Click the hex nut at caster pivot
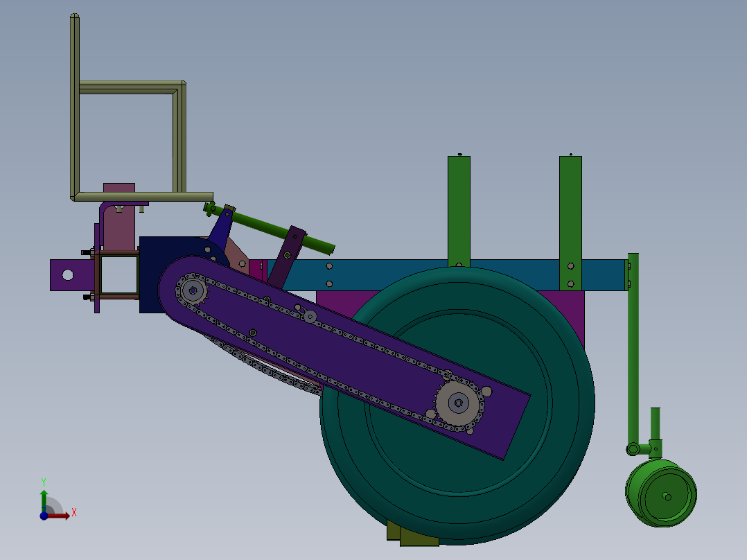This screenshot has height=560, width=747. 633,449
